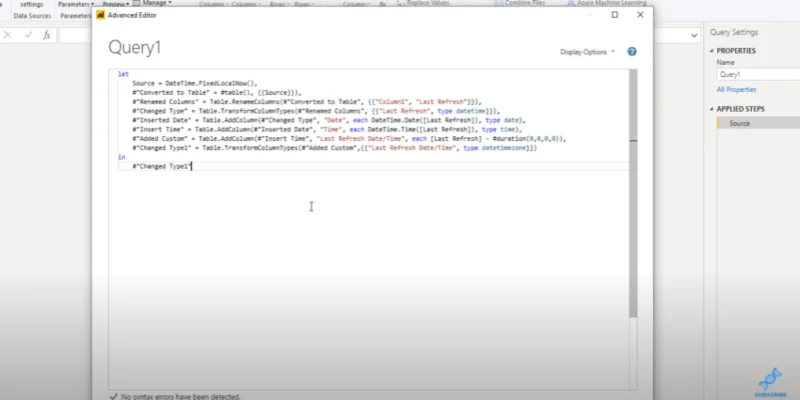The height and width of the screenshot is (400, 800).
Task: Click the query Name input field
Action: point(758,74)
